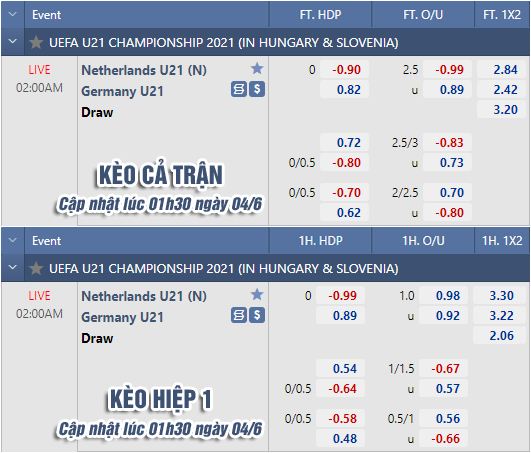Star the bottom UEFA U21 Championship league row
531x453 pixels.
point(36,268)
